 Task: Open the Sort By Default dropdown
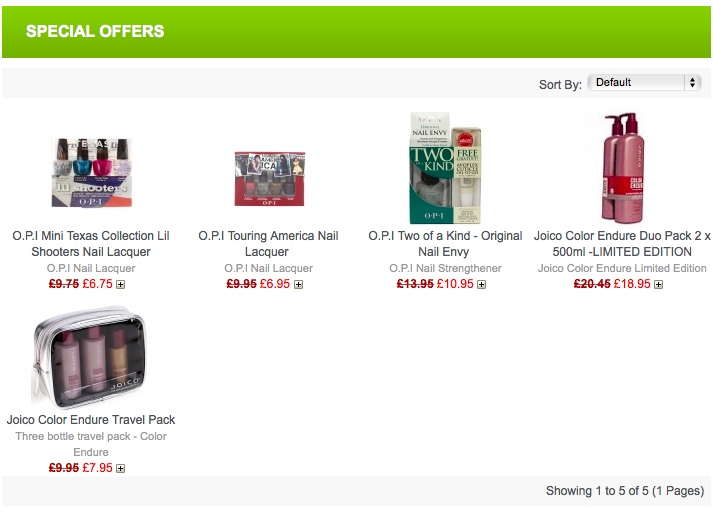coord(644,83)
